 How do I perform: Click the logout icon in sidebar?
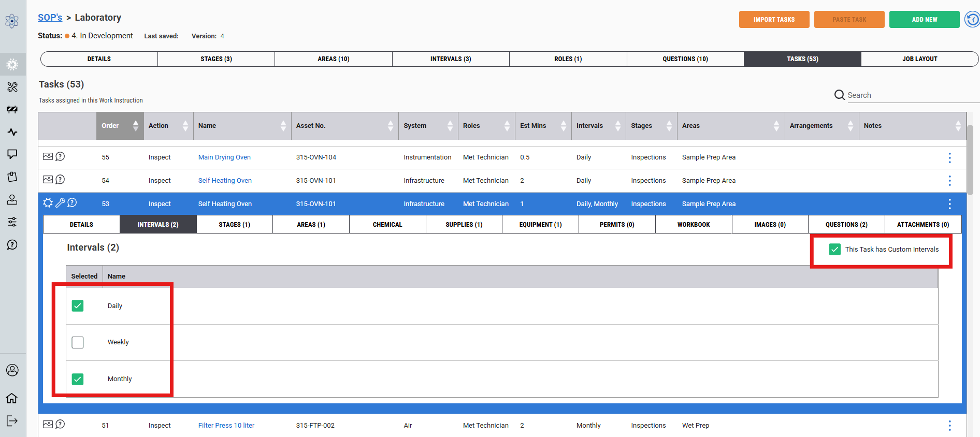(12, 420)
